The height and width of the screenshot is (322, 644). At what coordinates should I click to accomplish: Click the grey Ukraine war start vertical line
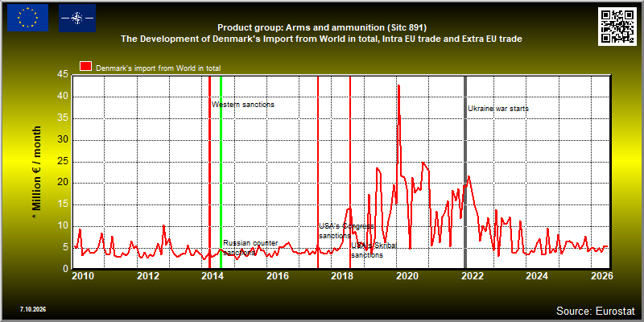[x=465, y=172]
